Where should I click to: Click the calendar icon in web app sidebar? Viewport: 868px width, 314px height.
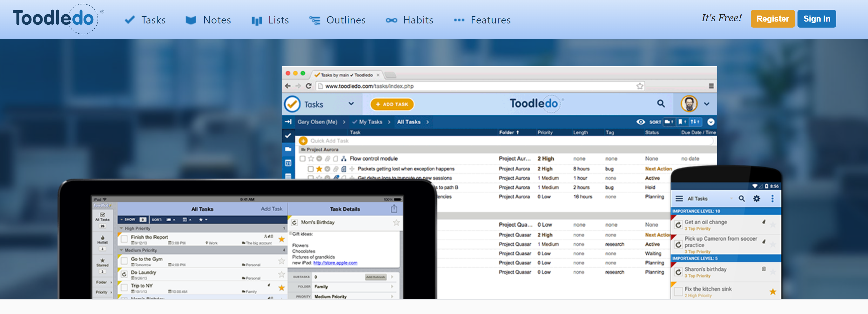point(288,163)
